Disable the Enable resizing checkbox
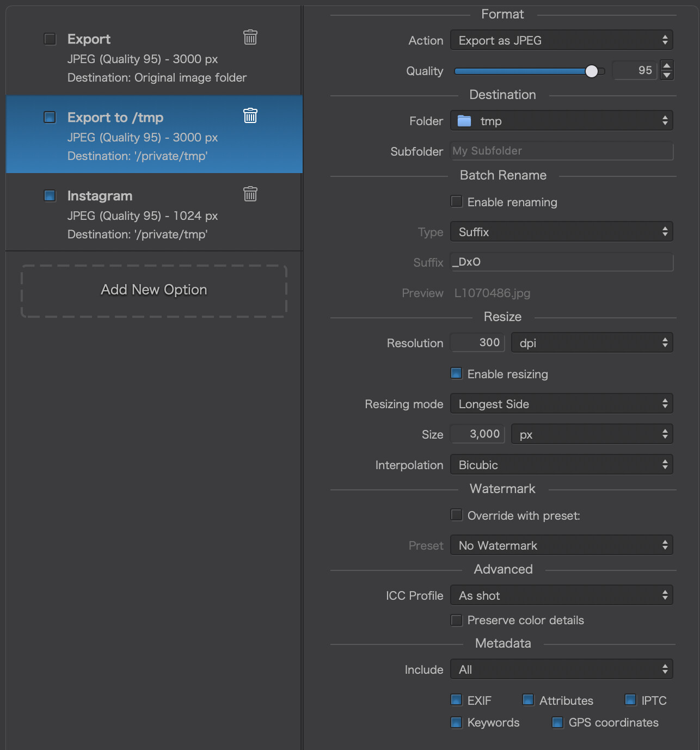Screen dimensions: 700x750 (x=457, y=373)
